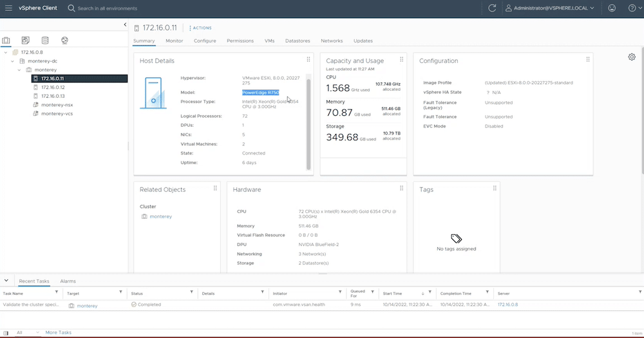
Task: Open the help question mark menu
Action: point(634,8)
